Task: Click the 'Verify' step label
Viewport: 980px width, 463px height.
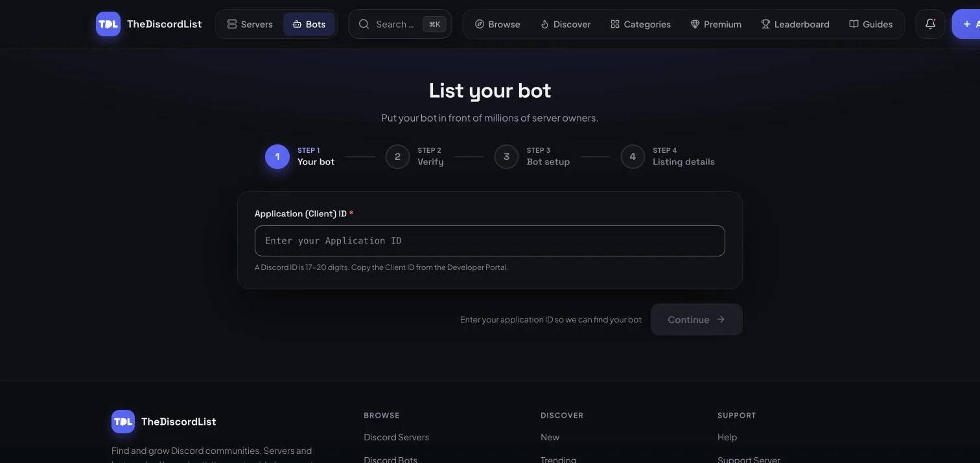Action: coord(430,162)
